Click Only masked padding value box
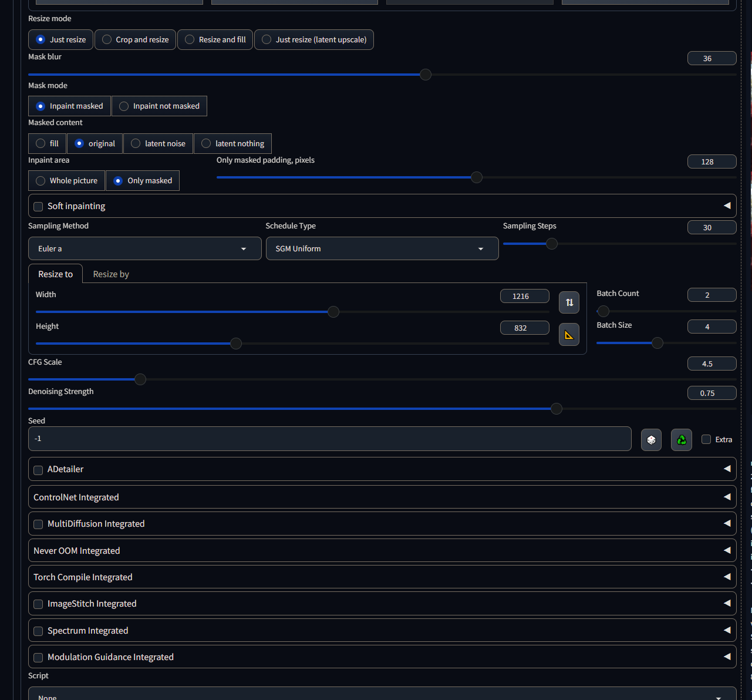This screenshot has height=700, width=752. tap(711, 161)
